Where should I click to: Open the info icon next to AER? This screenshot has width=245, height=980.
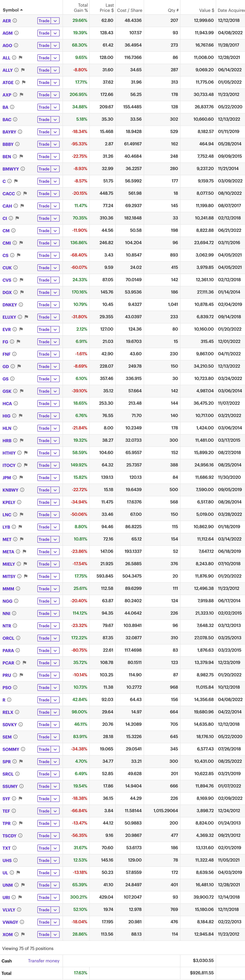[x=15, y=21]
